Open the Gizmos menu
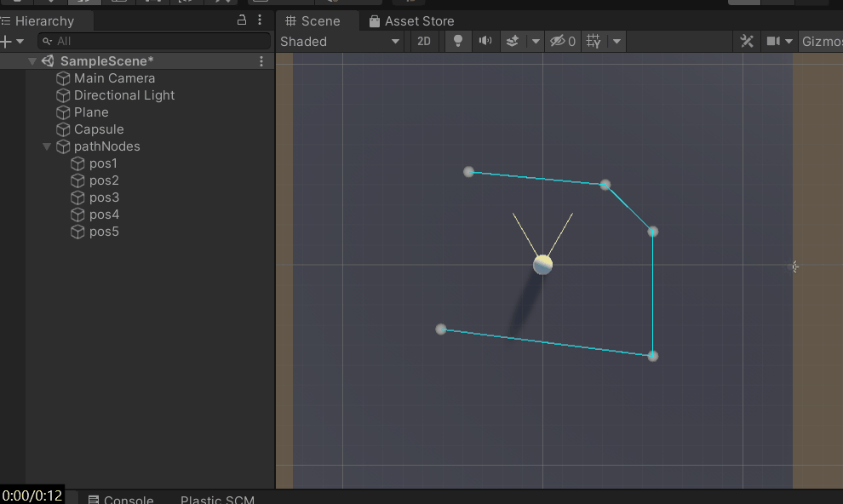The height and width of the screenshot is (504, 843). click(x=821, y=42)
